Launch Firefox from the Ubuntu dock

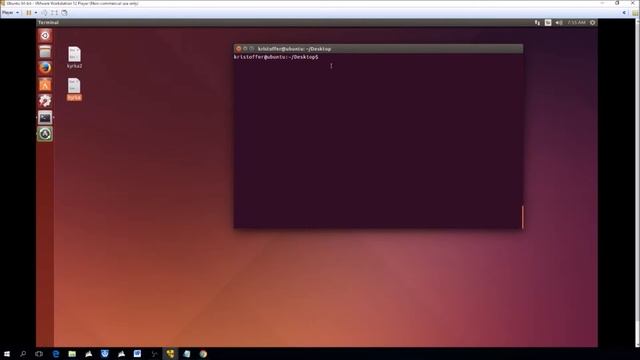coord(45,68)
